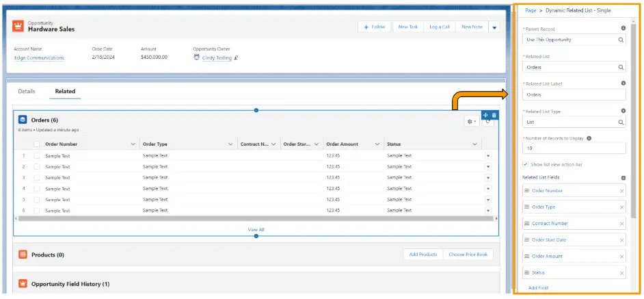
Task: Click the move component handle icon
Action: (x=485, y=115)
